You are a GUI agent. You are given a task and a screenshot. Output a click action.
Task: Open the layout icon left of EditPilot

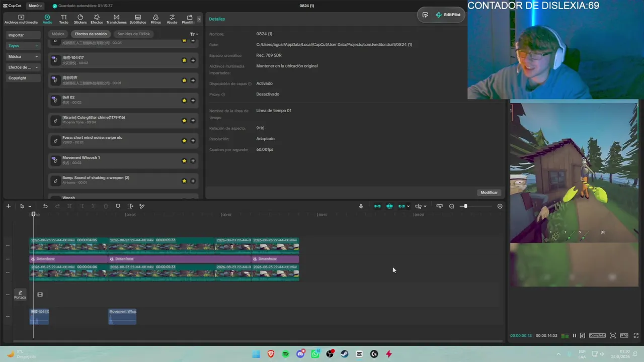coord(425,15)
